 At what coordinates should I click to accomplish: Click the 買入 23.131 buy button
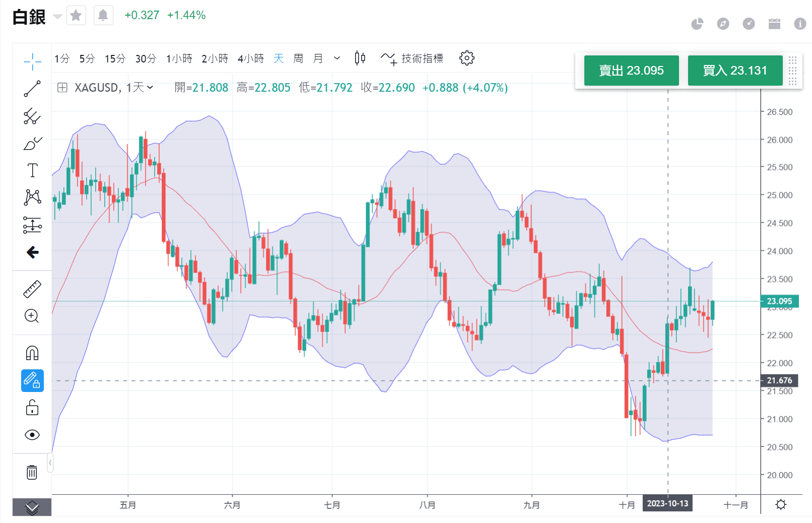click(735, 71)
